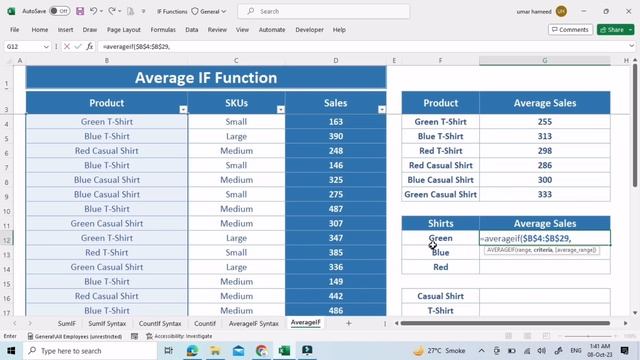This screenshot has height=360, width=640.
Task: Select column G header
Action: pyautogui.click(x=544, y=60)
